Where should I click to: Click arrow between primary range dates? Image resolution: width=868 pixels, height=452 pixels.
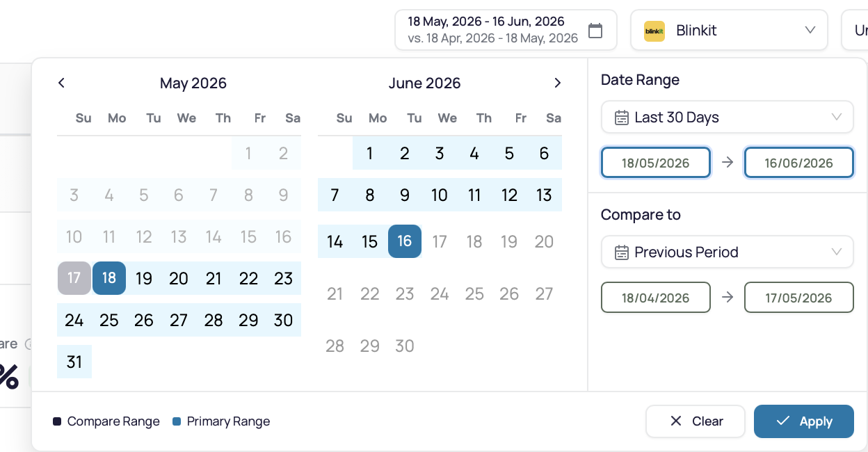pyautogui.click(x=728, y=163)
